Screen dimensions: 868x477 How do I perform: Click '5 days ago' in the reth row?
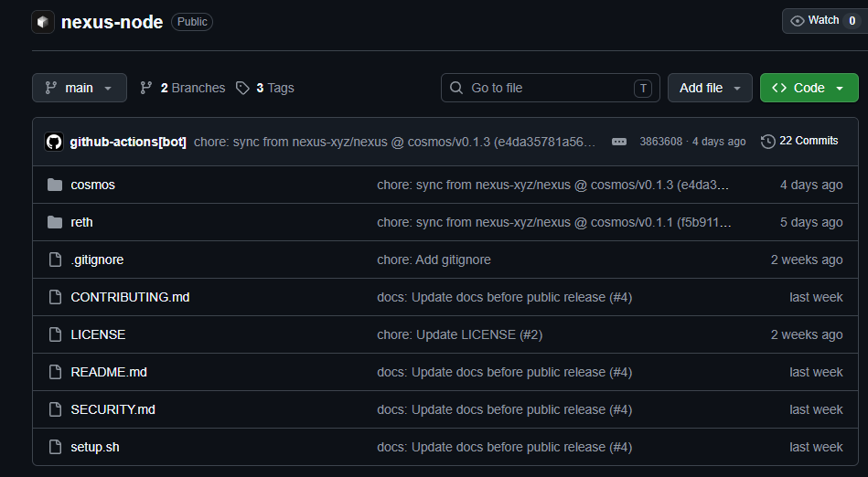pyautogui.click(x=811, y=222)
